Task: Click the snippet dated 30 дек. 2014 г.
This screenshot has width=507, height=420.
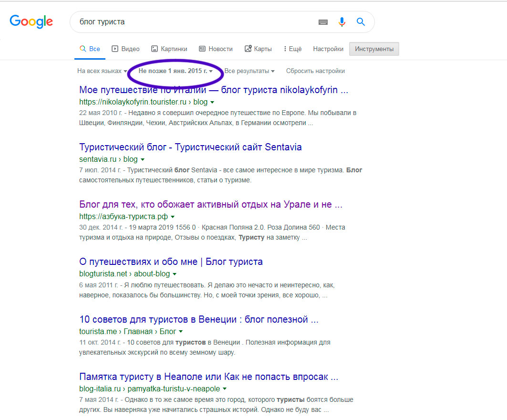Action: (212, 232)
